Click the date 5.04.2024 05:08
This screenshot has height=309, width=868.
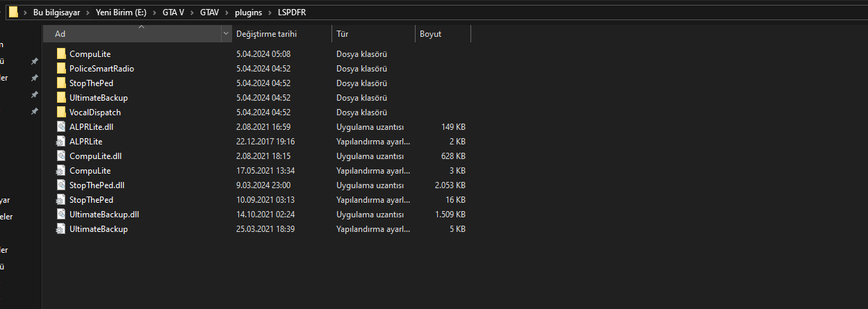(263, 53)
